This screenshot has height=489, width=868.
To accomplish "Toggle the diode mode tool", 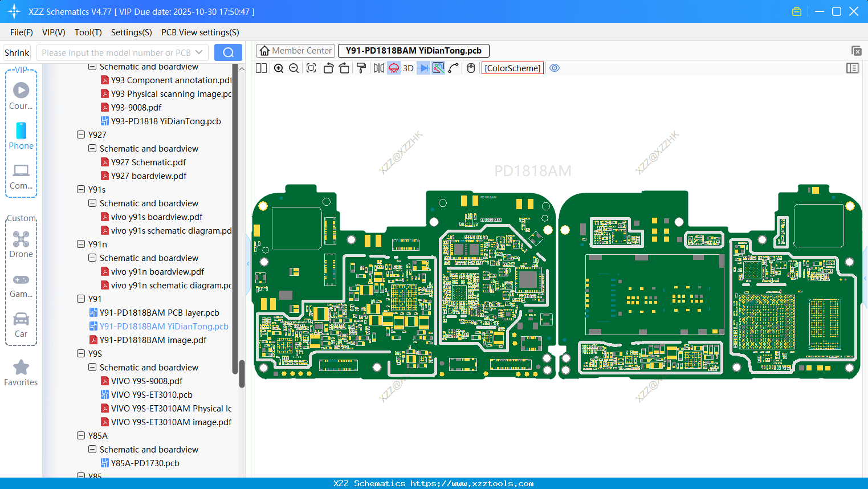I will (423, 68).
